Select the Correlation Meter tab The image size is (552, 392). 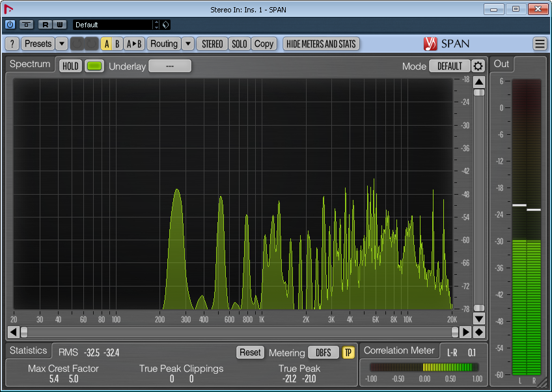(x=399, y=350)
